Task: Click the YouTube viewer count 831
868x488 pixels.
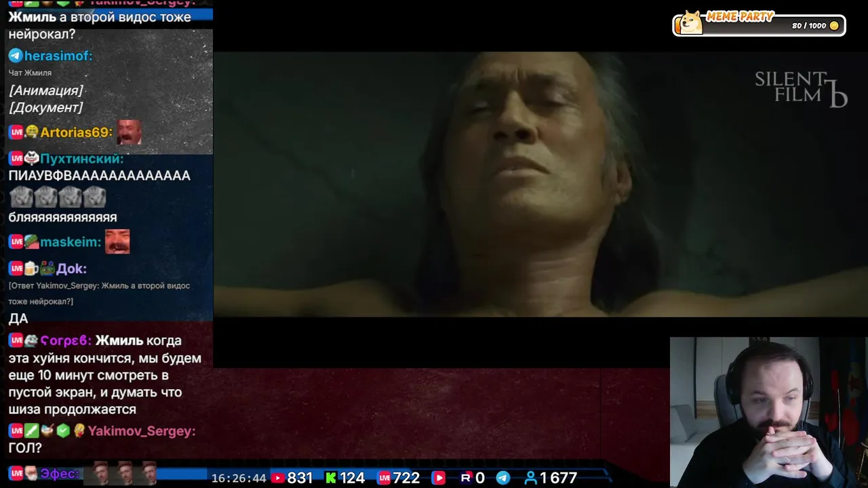Action: [x=300, y=478]
